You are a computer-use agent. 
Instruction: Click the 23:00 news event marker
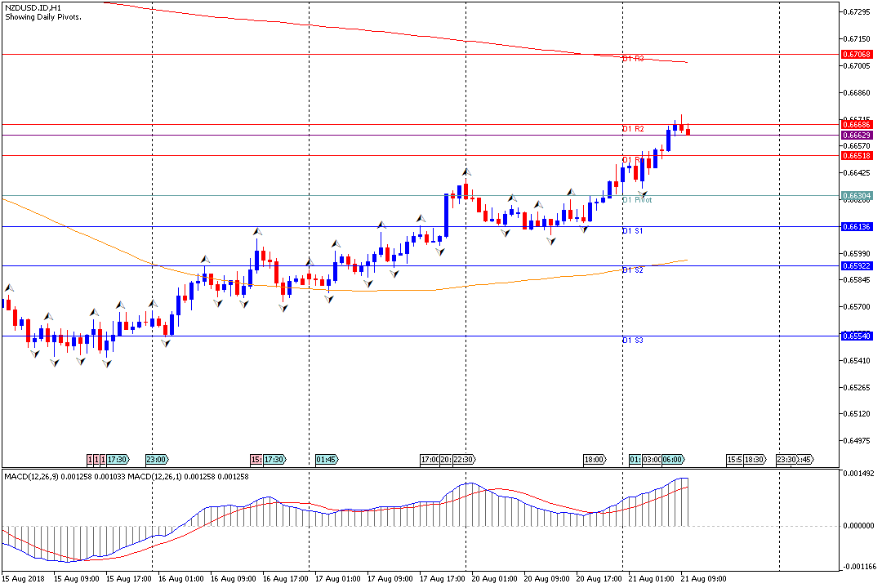[x=157, y=460]
